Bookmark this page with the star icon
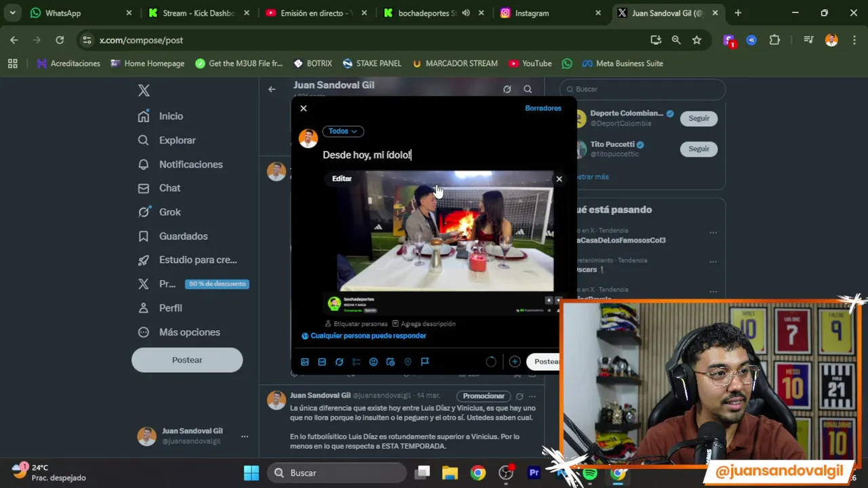This screenshot has height=488, width=868. coord(696,41)
